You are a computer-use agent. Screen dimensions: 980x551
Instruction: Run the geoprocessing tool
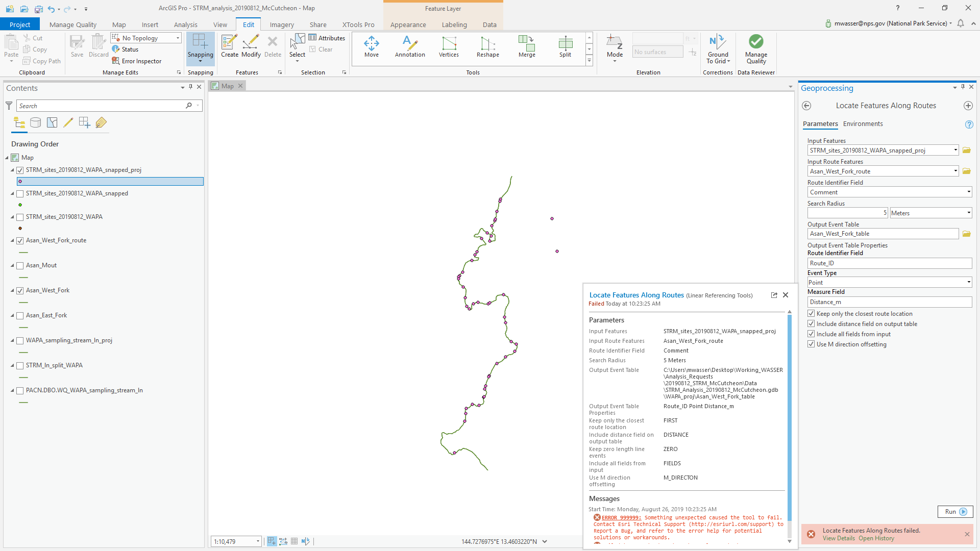pyautogui.click(x=955, y=512)
